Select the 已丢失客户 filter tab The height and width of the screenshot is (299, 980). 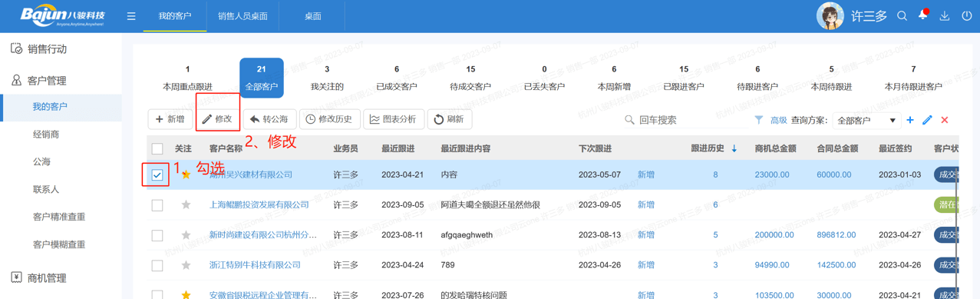point(544,78)
